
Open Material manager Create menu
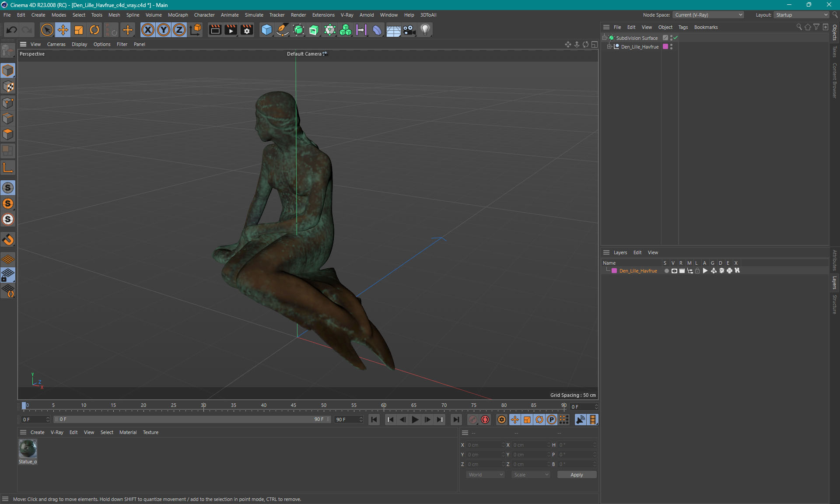[37, 432]
